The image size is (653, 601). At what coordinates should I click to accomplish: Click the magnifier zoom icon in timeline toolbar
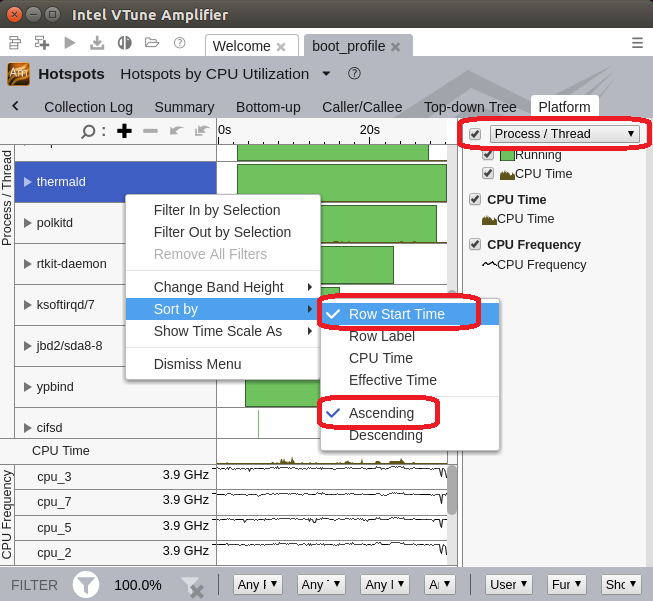[x=88, y=132]
